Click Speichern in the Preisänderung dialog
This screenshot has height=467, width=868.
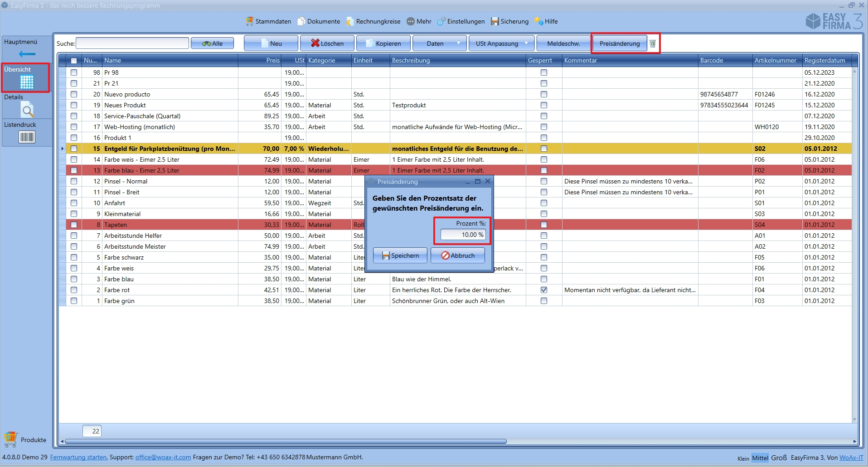(400, 255)
